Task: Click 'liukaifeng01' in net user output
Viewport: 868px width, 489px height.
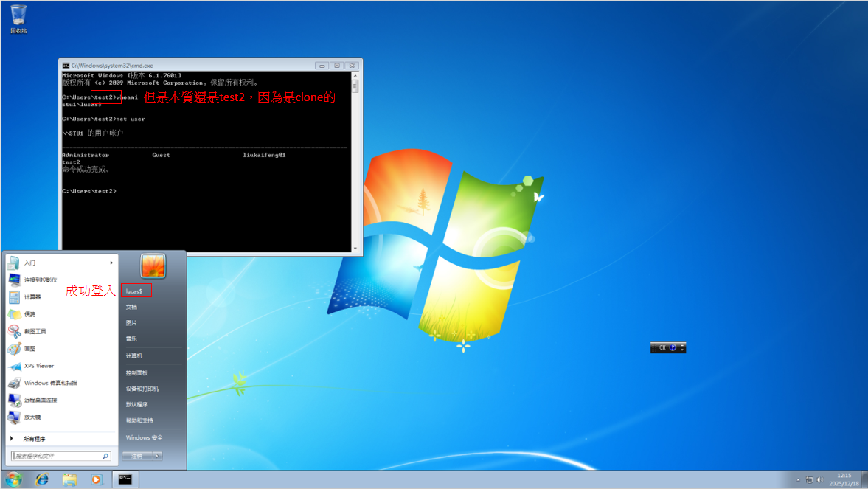Action: [x=264, y=155]
